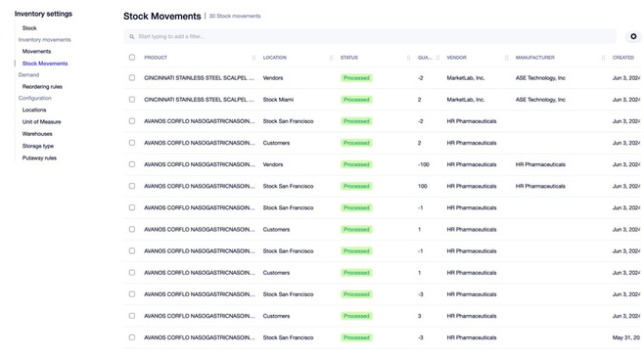Sort by the Created column header
644x354 pixels.
pos(623,58)
